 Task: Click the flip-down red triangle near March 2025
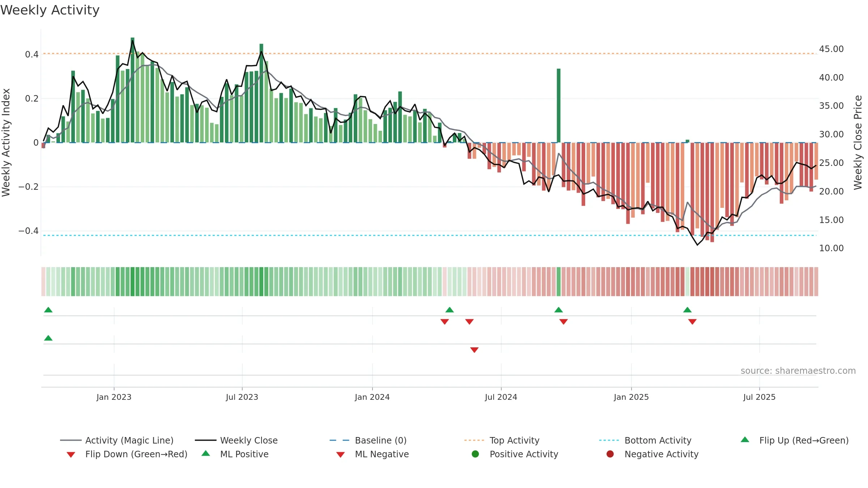pos(692,322)
